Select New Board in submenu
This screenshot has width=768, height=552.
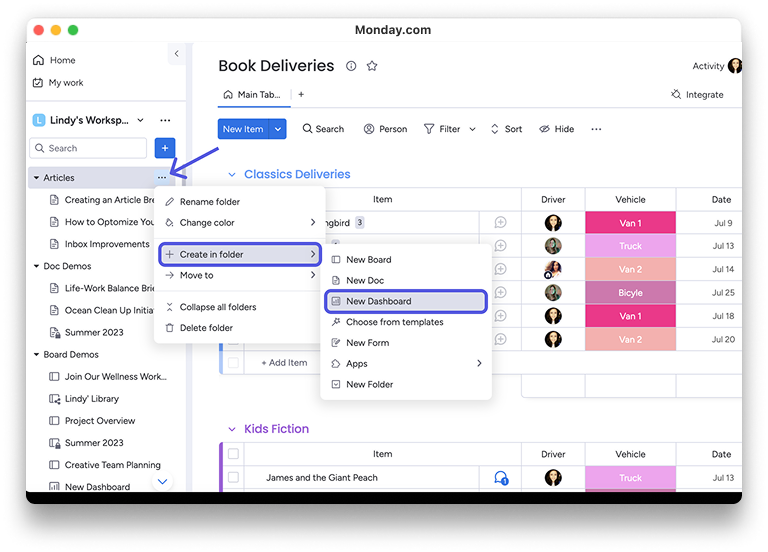pos(406,260)
